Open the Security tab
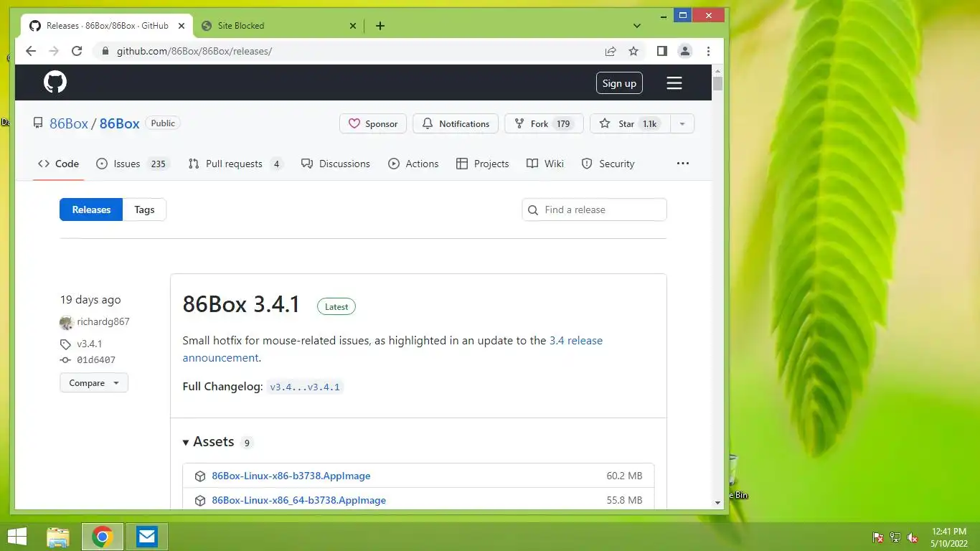 pyautogui.click(x=608, y=164)
